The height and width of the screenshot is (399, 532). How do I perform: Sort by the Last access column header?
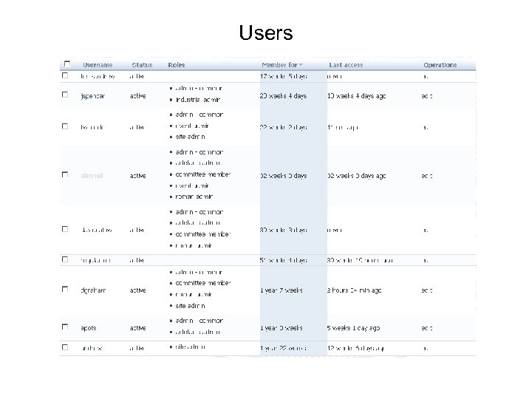point(346,64)
